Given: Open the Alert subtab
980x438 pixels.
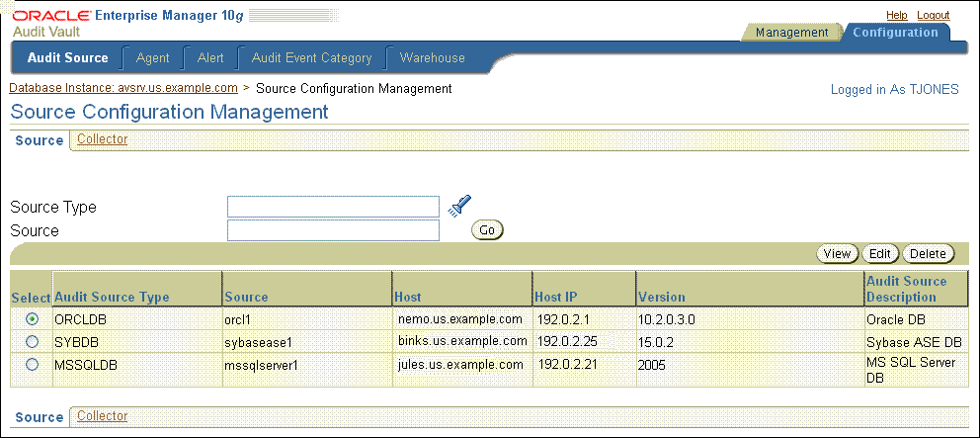Looking at the screenshot, I should [x=210, y=58].
